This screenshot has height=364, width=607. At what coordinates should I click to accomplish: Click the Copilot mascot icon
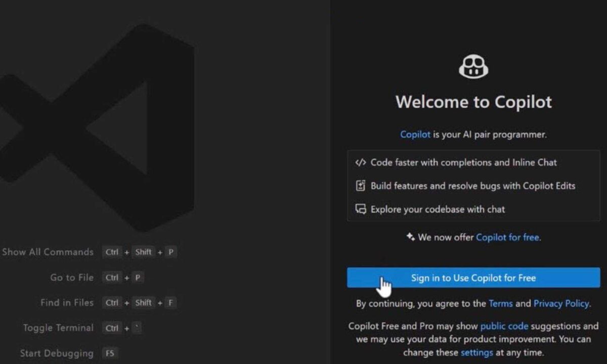coord(474,66)
